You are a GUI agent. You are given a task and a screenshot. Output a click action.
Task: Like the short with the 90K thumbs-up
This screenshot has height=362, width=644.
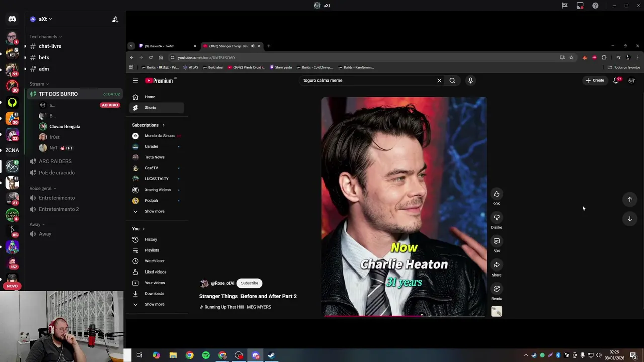click(x=496, y=194)
